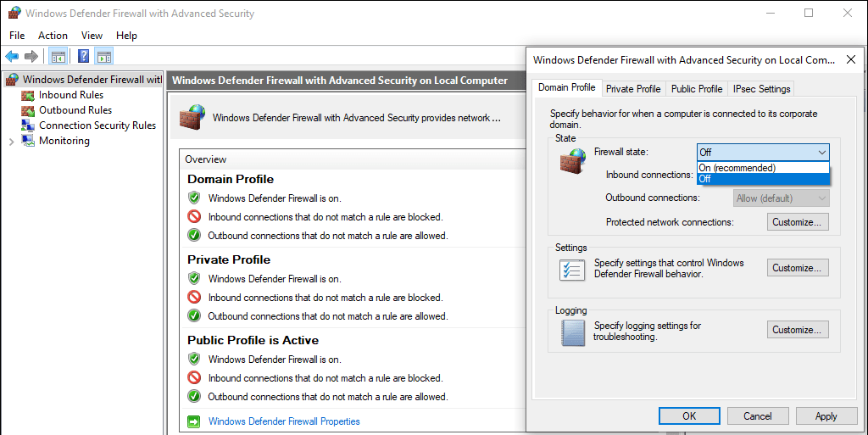Click green check icon under Domain Profile
This screenshot has height=435, width=868.
(194, 235)
